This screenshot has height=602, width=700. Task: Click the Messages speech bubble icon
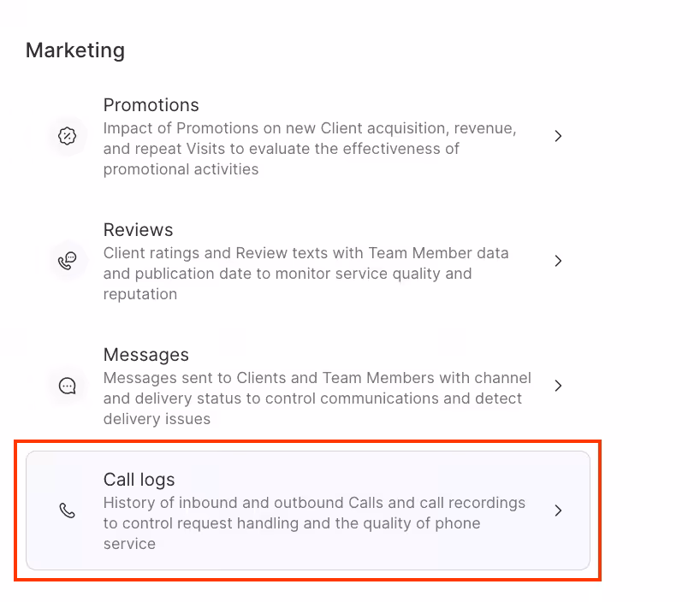[x=67, y=386]
